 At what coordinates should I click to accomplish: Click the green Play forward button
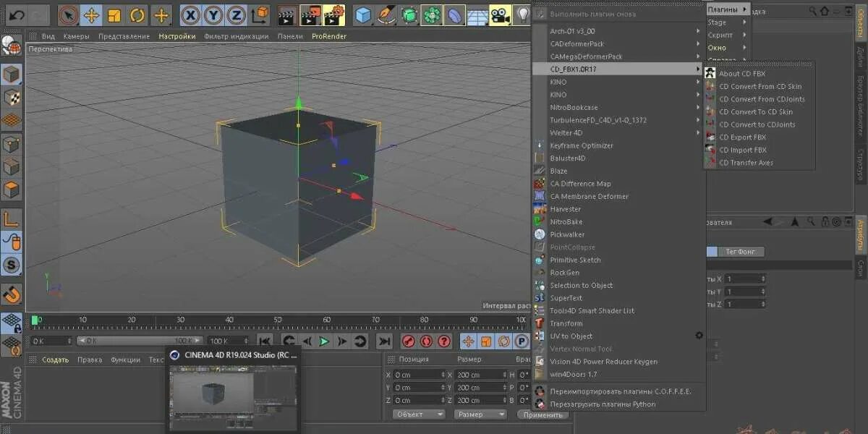pos(324,341)
